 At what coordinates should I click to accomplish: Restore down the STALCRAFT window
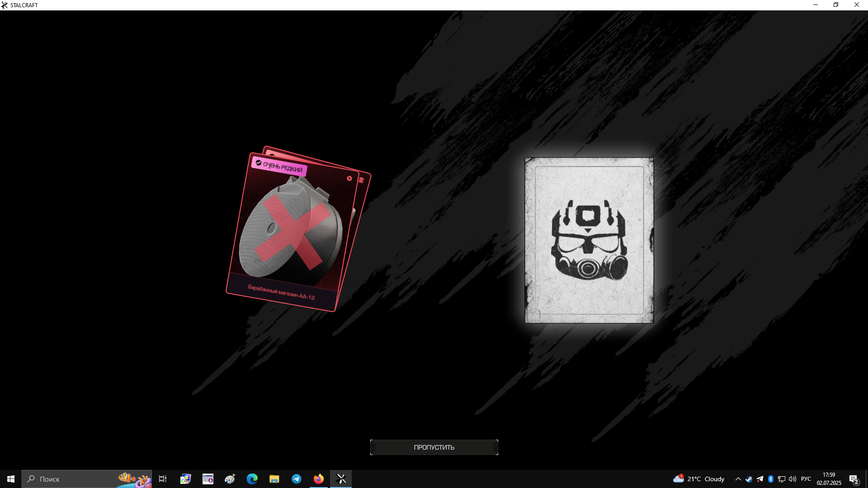coord(836,5)
